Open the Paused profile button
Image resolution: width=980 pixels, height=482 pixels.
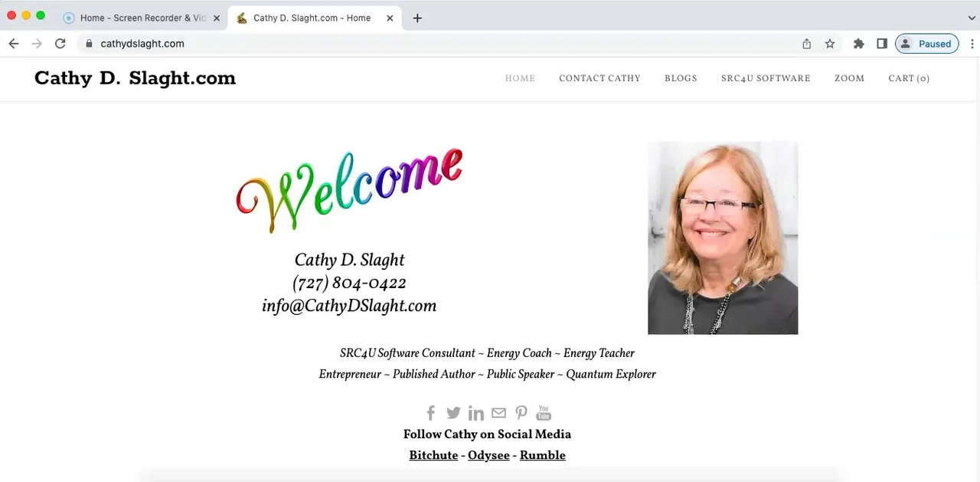pos(926,44)
